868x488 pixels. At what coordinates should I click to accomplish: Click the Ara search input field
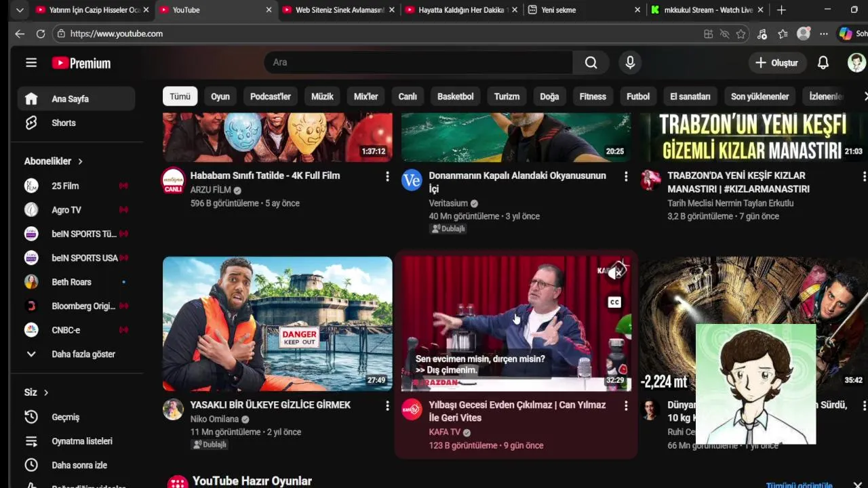(418, 62)
